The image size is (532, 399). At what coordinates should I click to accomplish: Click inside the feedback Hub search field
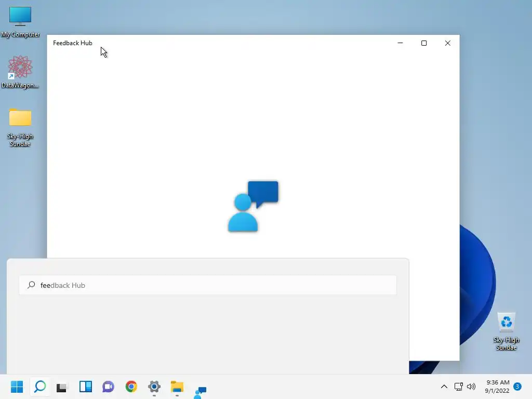(x=208, y=285)
